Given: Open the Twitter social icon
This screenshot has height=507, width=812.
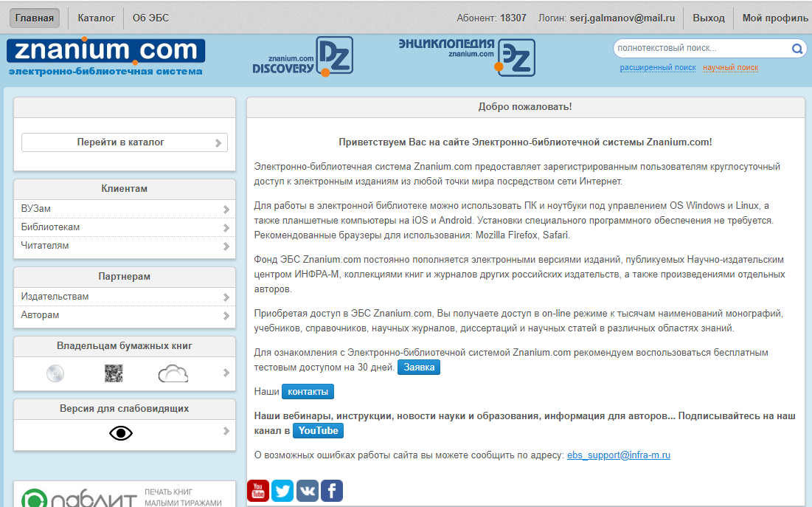Looking at the screenshot, I should coord(282,490).
